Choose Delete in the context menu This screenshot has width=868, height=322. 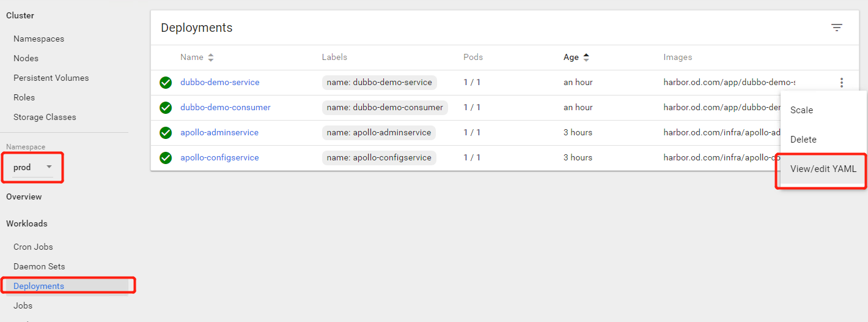click(x=803, y=140)
